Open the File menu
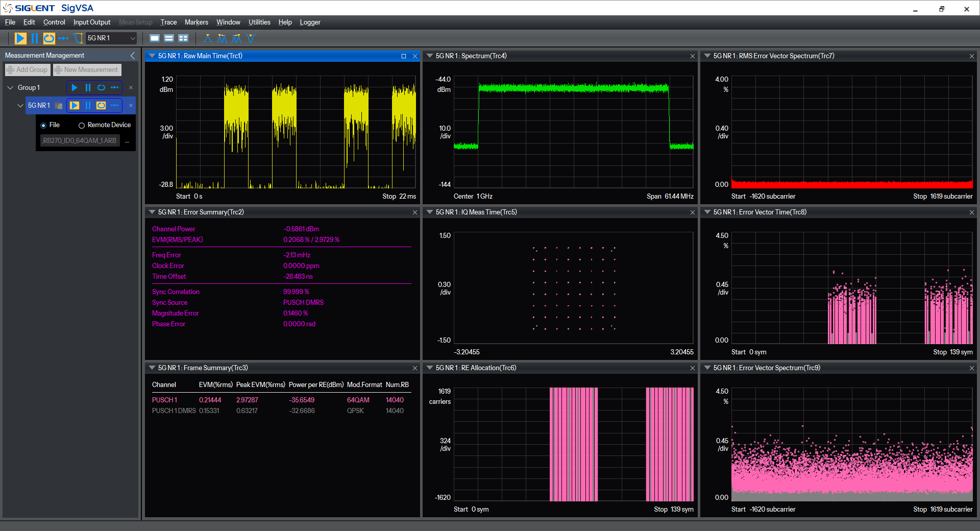Viewport: 980px width, 531px height. pos(10,22)
